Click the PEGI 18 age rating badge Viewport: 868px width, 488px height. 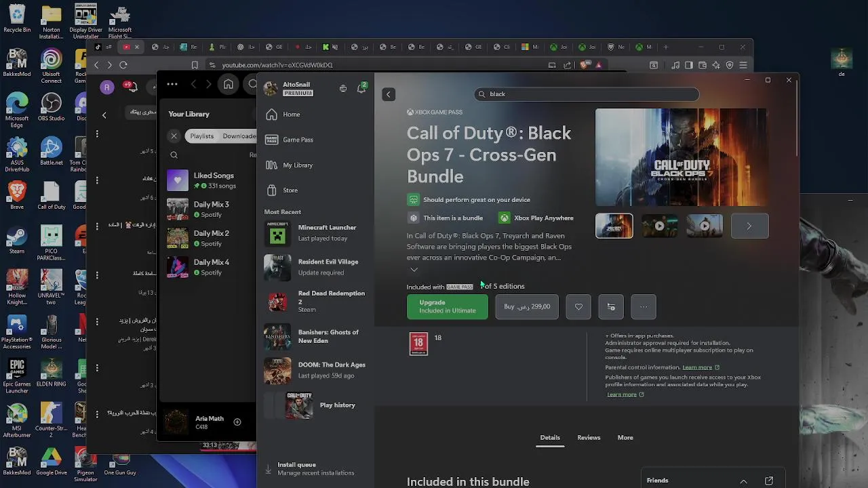(418, 344)
